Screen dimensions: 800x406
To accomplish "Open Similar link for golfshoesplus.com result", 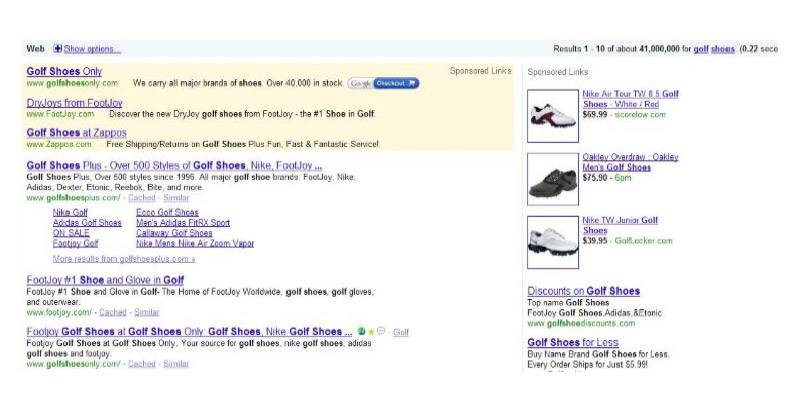I will 176,197.
